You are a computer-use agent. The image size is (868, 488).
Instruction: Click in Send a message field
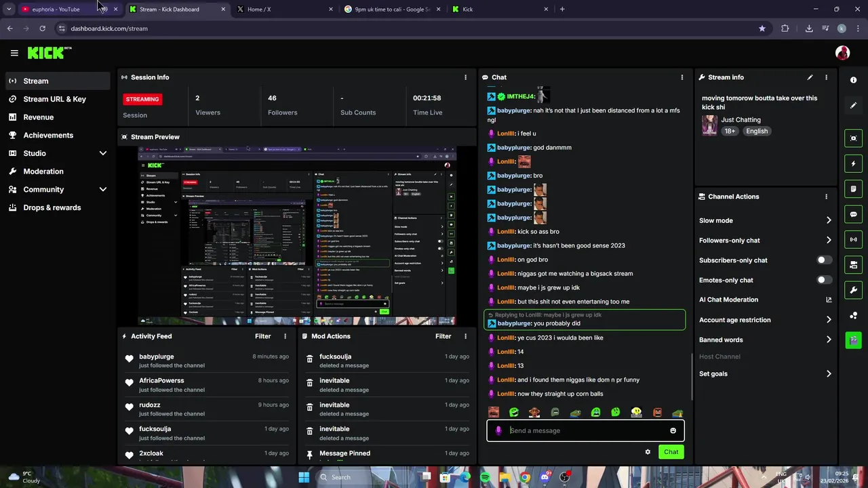(587, 430)
